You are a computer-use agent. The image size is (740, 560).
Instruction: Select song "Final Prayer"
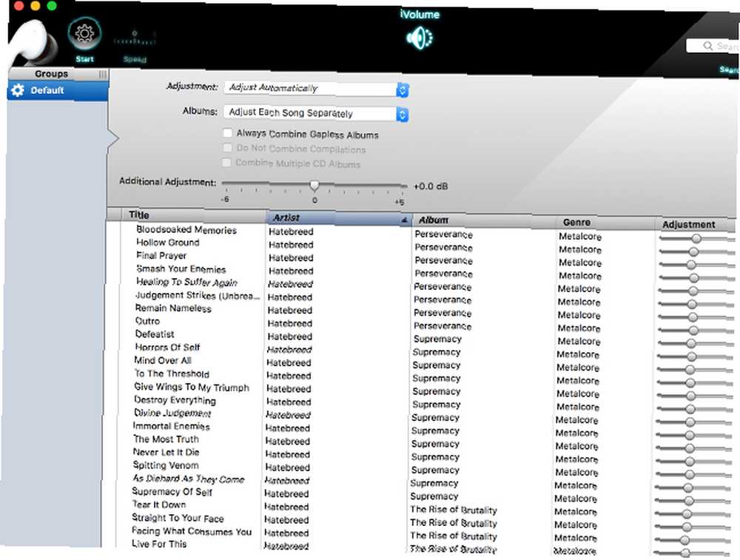161,256
